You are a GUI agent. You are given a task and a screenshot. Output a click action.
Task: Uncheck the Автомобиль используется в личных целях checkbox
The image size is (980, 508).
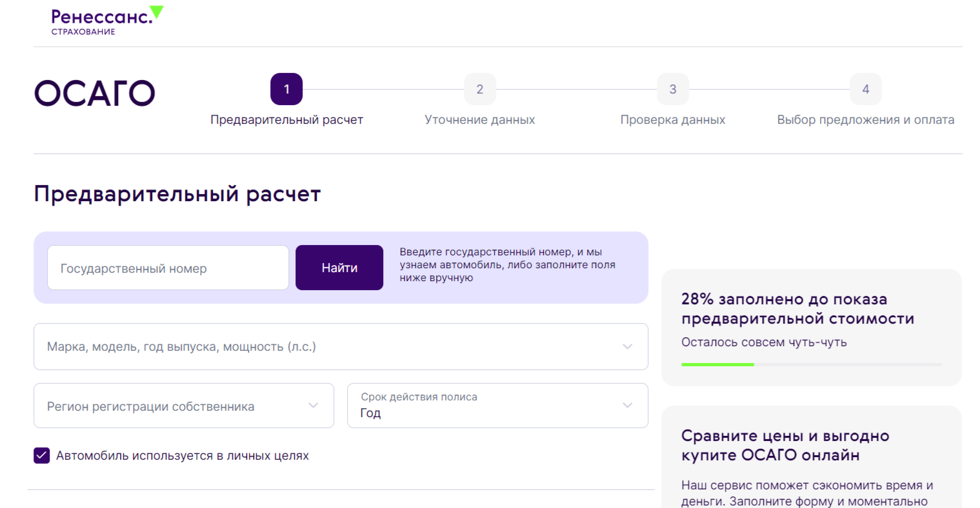[42, 455]
